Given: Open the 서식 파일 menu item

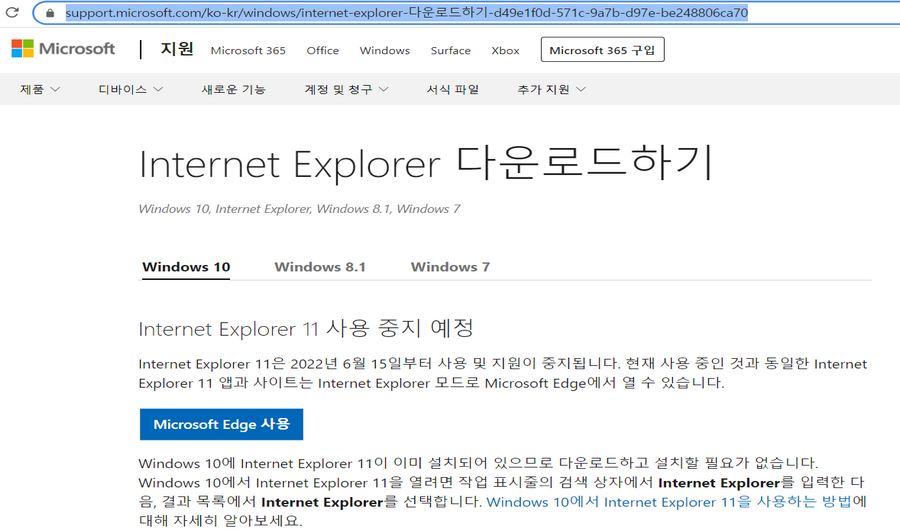Looking at the screenshot, I should click(x=453, y=89).
